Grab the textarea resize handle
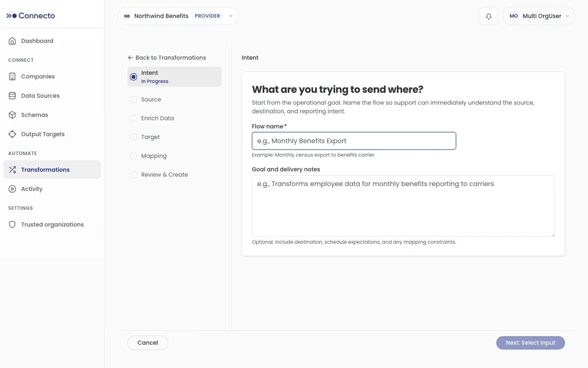 coord(553,235)
